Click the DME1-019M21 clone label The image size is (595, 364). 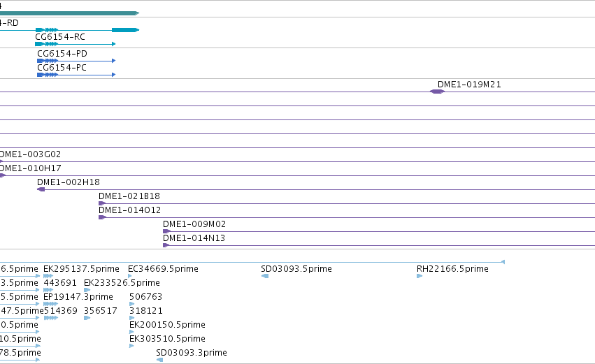coord(469,84)
